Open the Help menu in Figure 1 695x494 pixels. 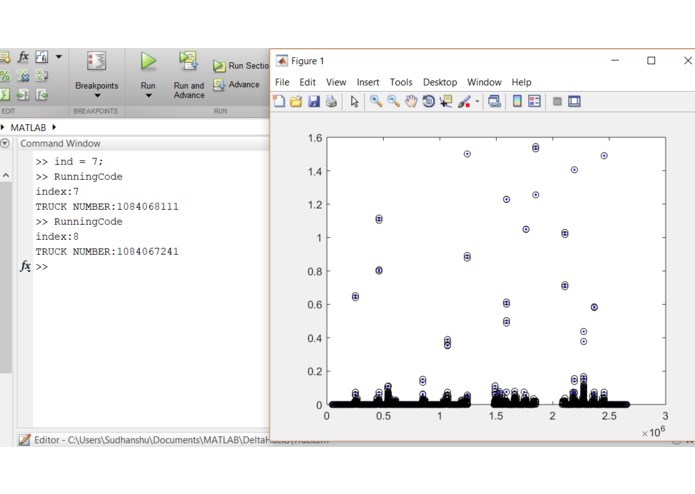521,82
